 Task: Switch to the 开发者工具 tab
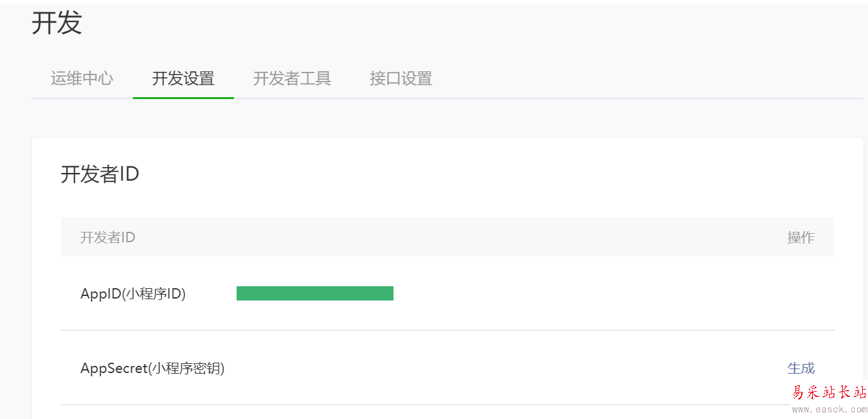coord(292,79)
